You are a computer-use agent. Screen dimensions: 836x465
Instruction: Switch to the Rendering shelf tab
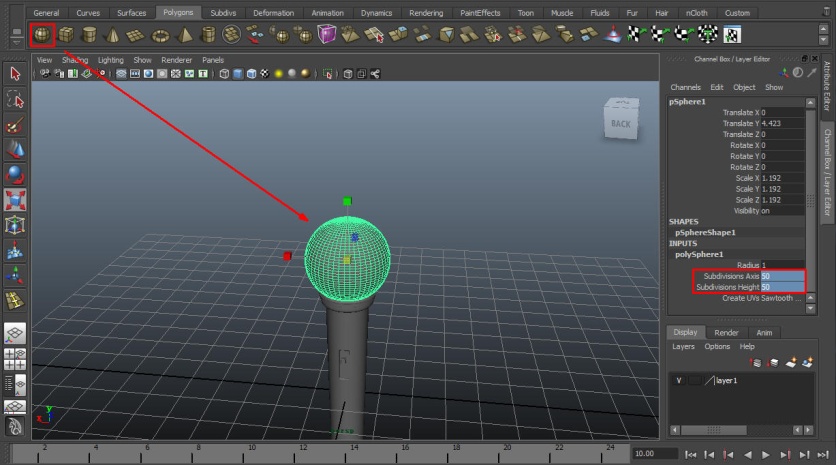click(426, 13)
